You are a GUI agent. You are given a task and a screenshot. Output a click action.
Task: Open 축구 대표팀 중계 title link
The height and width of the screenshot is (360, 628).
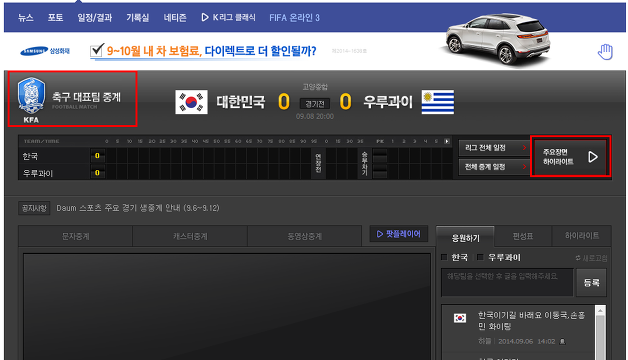click(x=86, y=97)
